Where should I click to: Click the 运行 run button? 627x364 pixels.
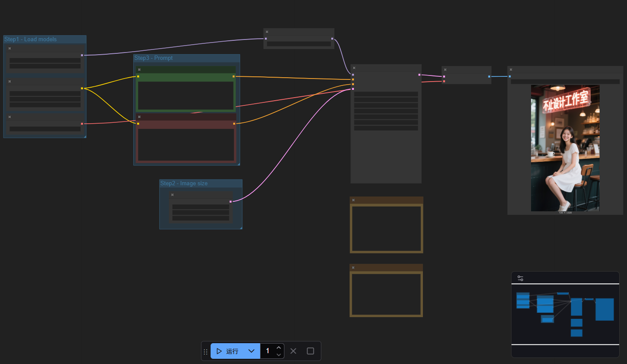coord(228,351)
